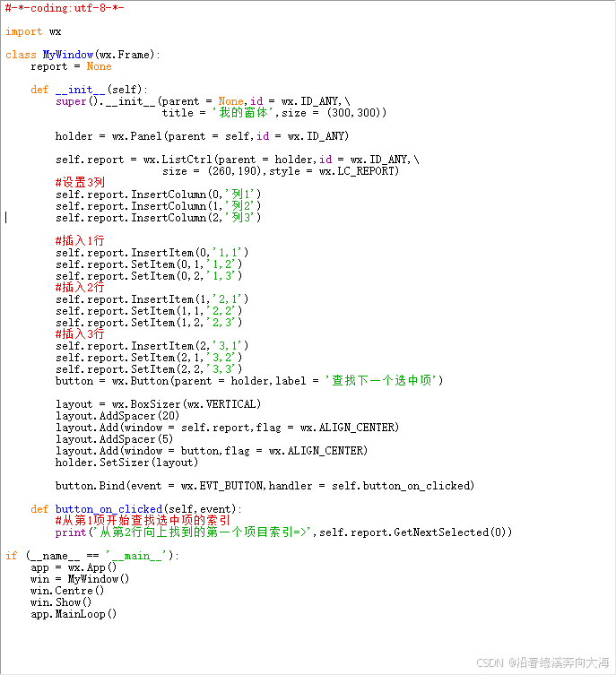Click the SetItem(0,2,'1,3') line
This screenshot has width=616, height=675.
point(149,275)
